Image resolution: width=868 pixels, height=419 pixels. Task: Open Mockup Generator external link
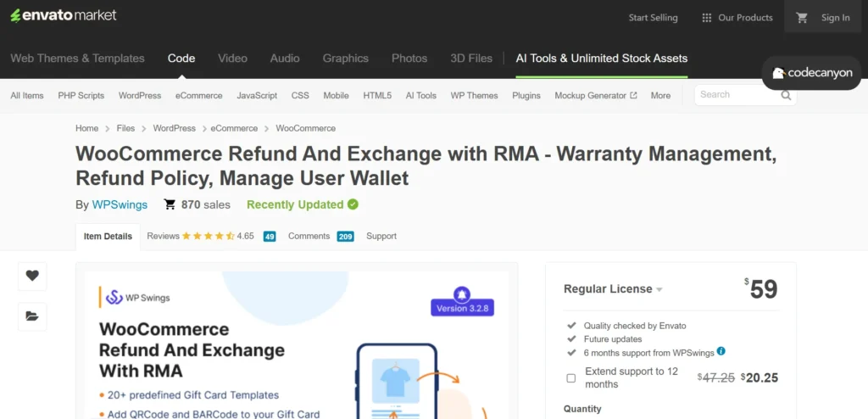click(596, 95)
